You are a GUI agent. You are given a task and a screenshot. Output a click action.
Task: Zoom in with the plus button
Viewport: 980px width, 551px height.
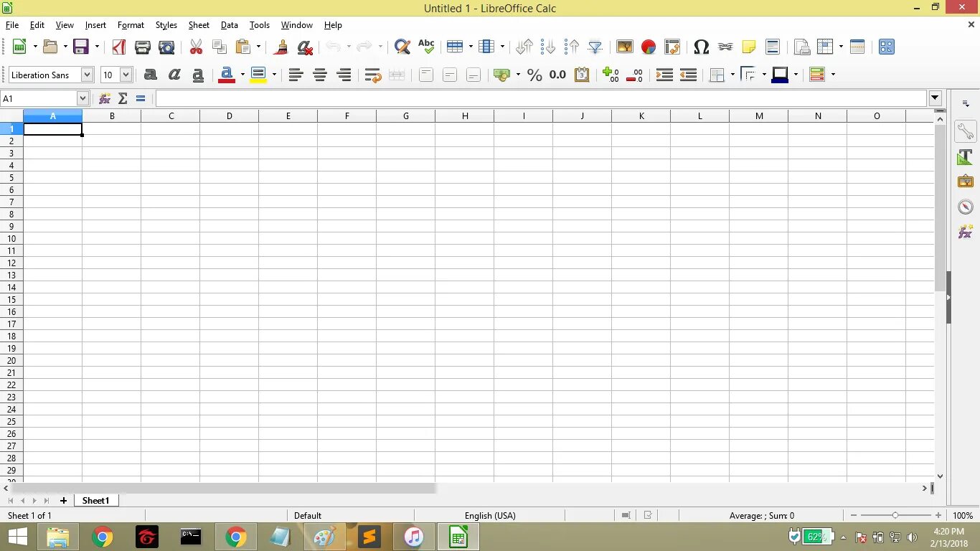[938, 515]
